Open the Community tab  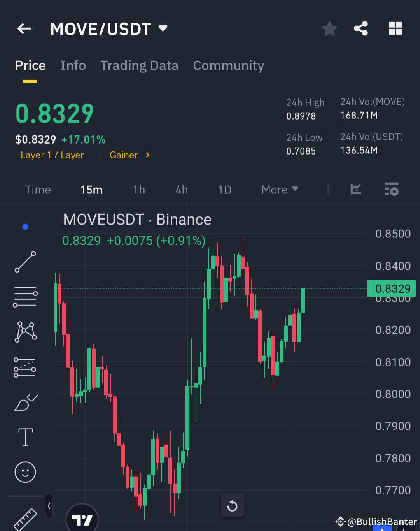[x=228, y=65]
